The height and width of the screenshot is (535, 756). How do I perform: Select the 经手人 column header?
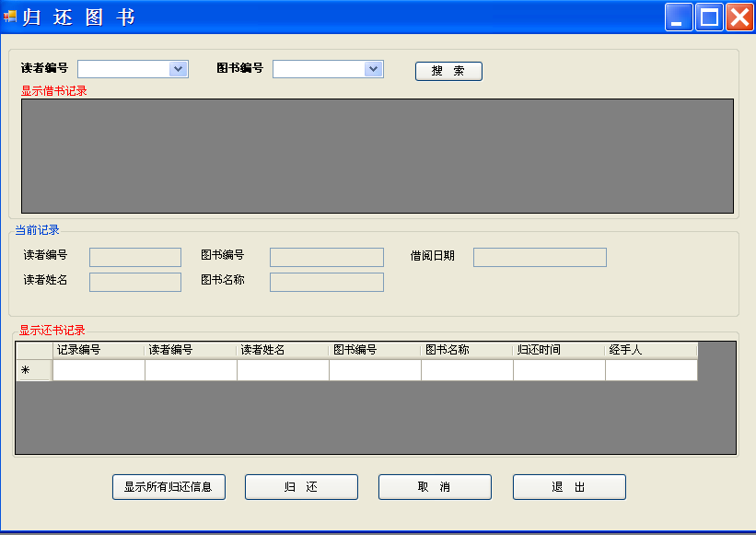coord(651,350)
